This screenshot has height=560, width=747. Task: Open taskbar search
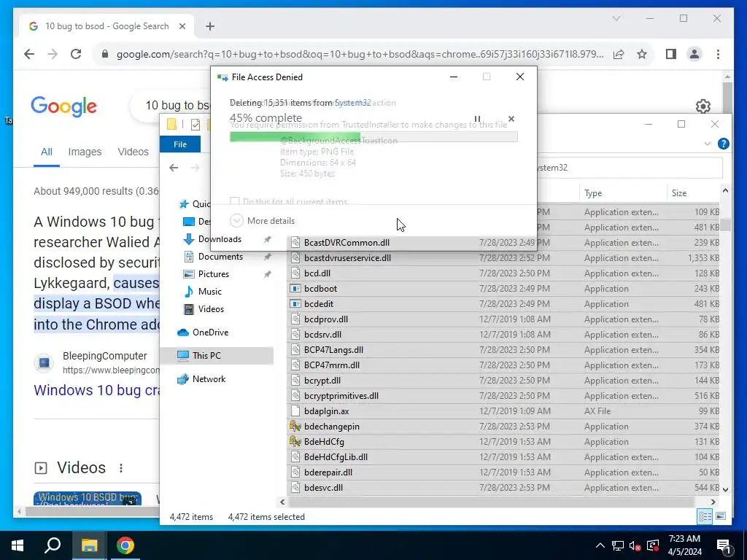tap(53, 545)
